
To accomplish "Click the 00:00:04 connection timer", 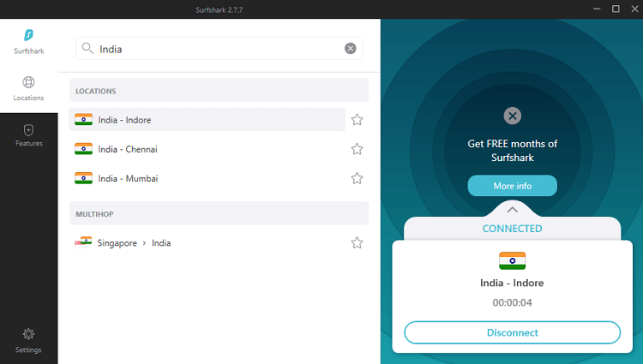I will 512,302.
